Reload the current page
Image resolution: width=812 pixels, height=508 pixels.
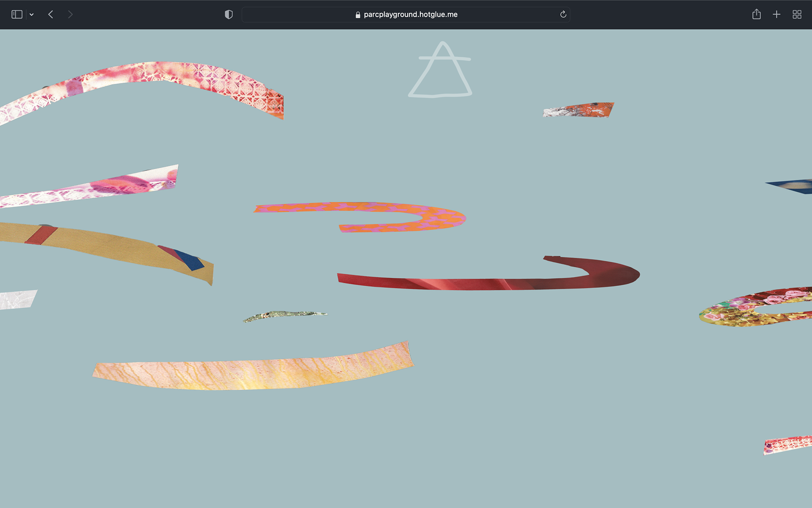pyautogui.click(x=563, y=14)
